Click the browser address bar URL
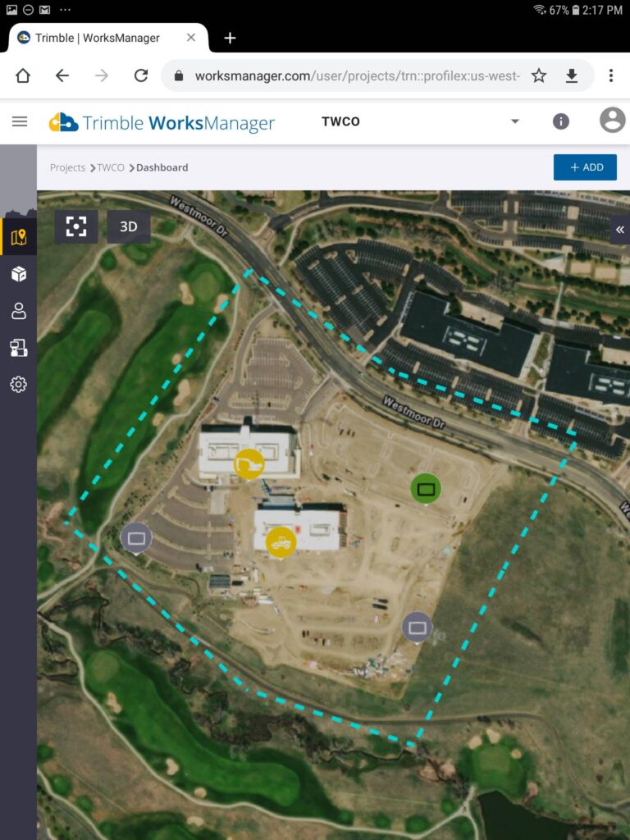This screenshot has height=840, width=630. pyautogui.click(x=358, y=76)
